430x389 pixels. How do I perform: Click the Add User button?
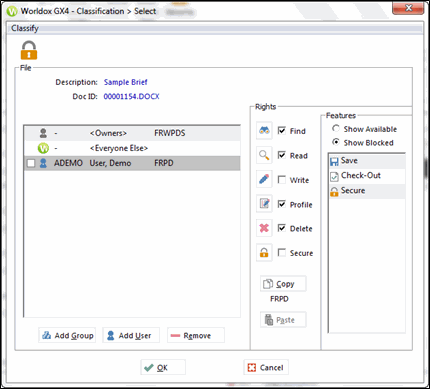point(131,335)
